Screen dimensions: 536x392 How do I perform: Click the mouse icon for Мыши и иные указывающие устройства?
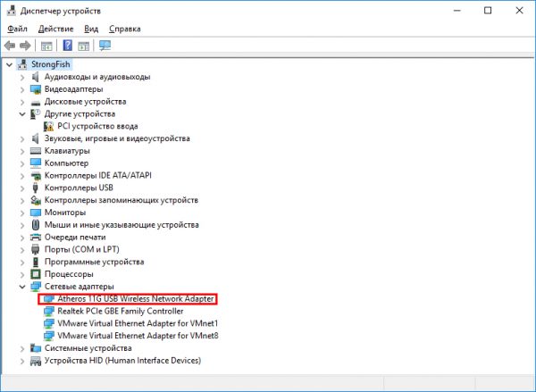coord(35,225)
